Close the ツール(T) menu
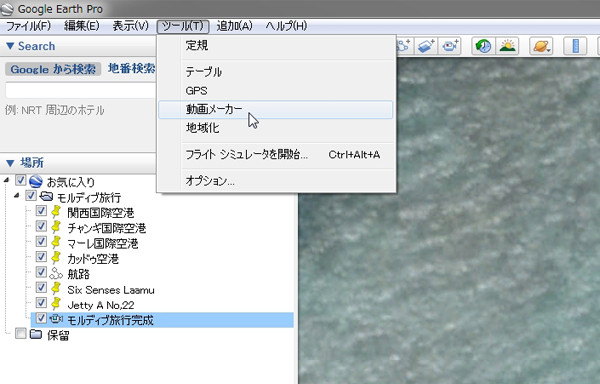600x384 pixels. pos(183,26)
